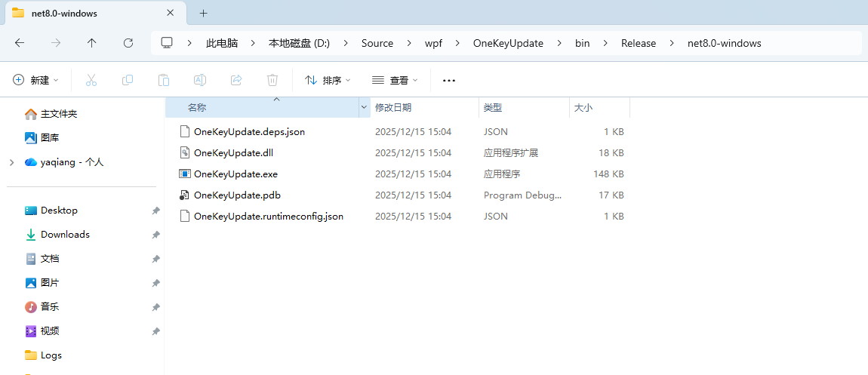Click the Copy icon in toolbar
The height and width of the screenshot is (375, 868).
point(128,80)
